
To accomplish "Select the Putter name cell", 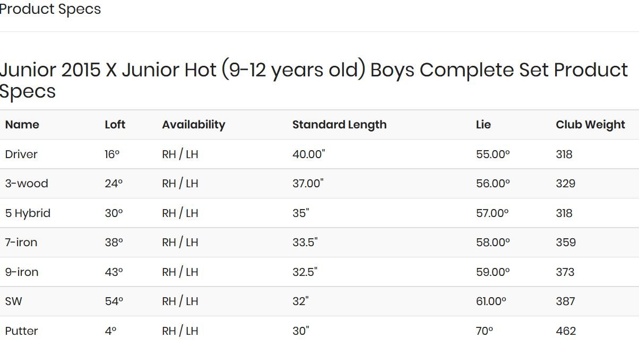I will pyautogui.click(x=21, y=331).
